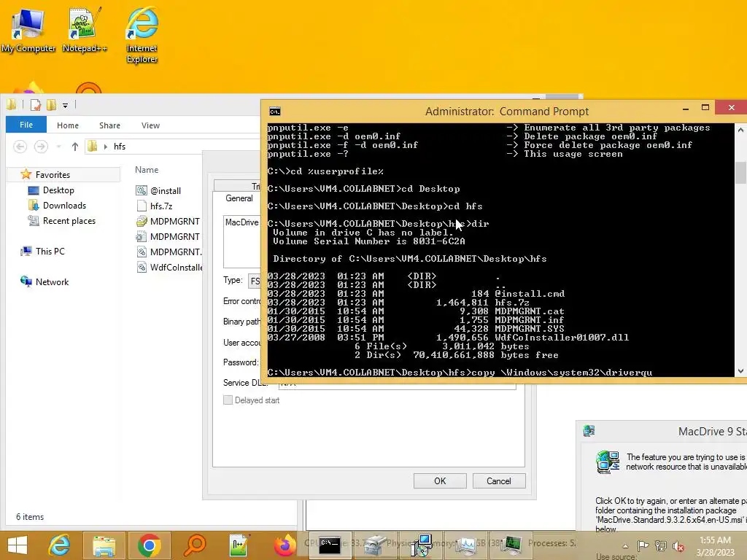Click the 6 items status bar text

(x=30, y=517)
